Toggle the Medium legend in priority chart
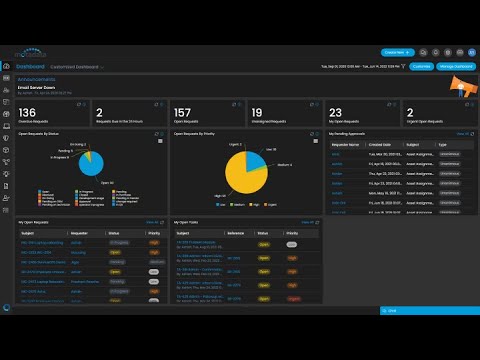The height and width of the screenshot is (360, 480). point(237,205)
